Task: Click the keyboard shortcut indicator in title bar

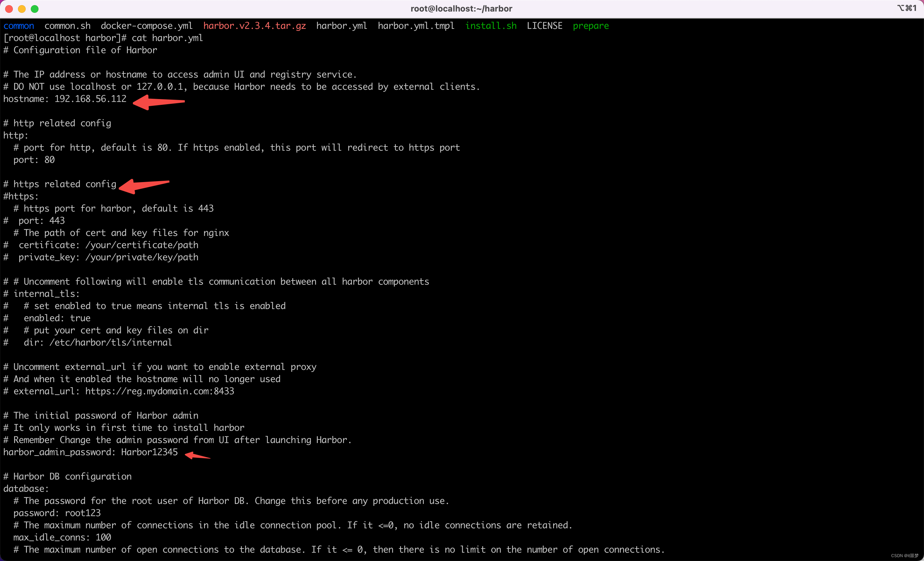Action: coord(906,8)
